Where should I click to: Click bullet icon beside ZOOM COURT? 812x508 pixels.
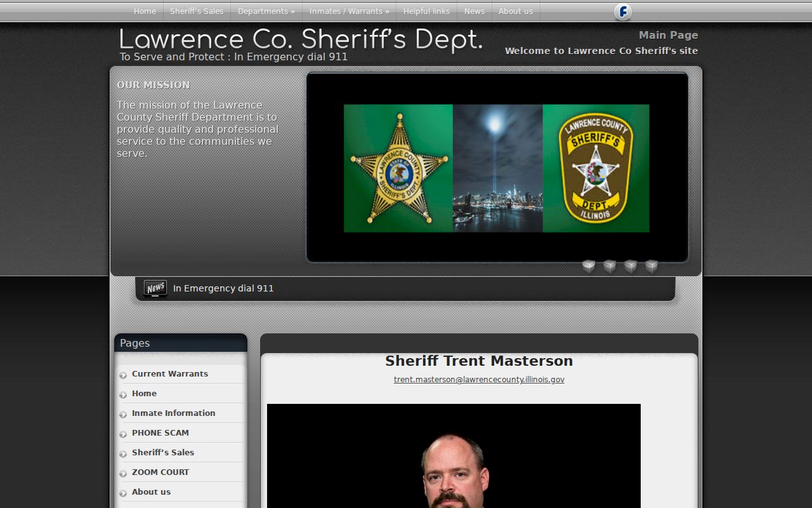123,474
